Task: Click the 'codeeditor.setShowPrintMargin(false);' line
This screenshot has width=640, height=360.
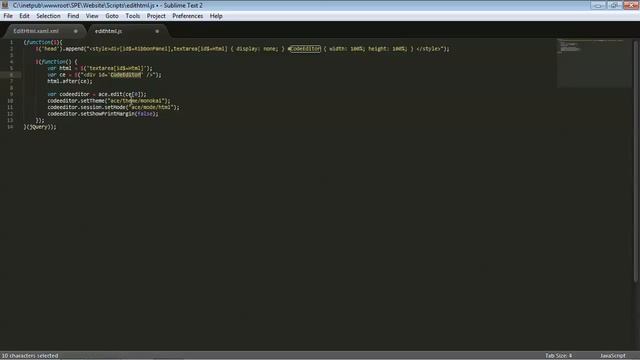Action: tap(103, 114)
